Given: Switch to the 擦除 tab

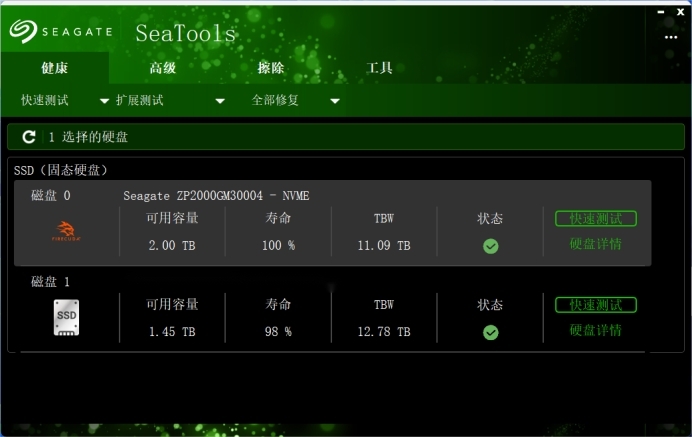Looking at the screenshot, I should (x=271, y=68).
